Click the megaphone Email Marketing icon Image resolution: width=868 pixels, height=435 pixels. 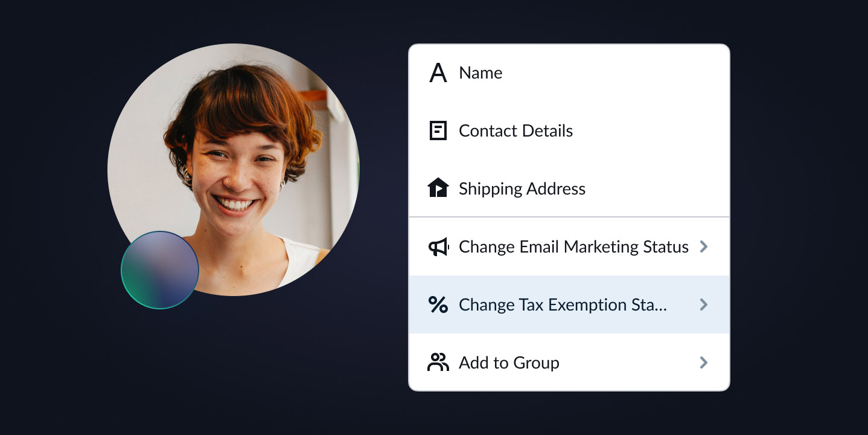[x=438, y=247]
